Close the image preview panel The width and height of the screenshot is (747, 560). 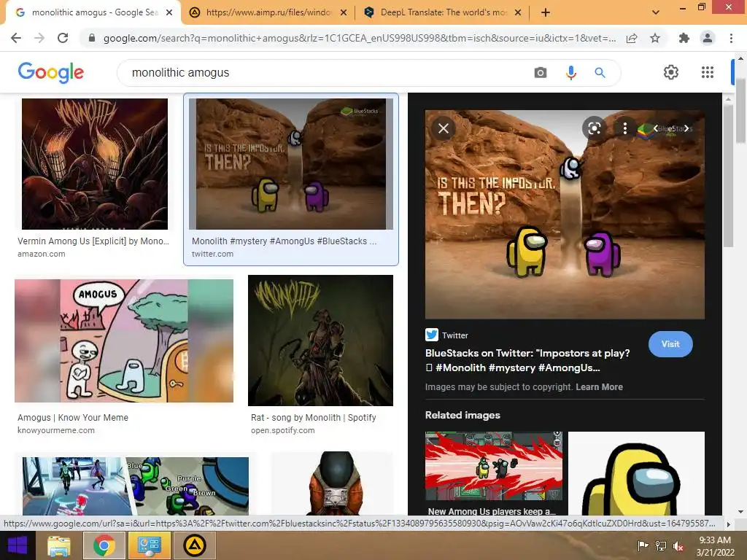[x=444, y=128]
